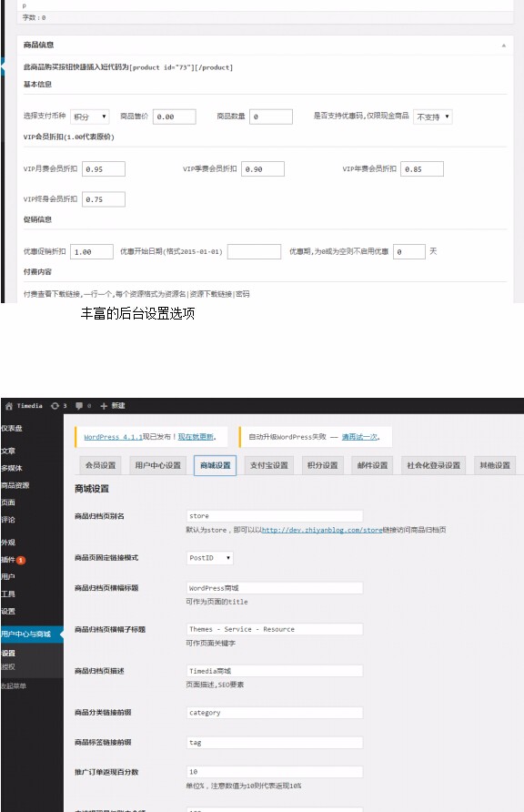Select the 商城设置 tab
The width and height of the screenshot is (524, 812).
(x=216, y=465)
